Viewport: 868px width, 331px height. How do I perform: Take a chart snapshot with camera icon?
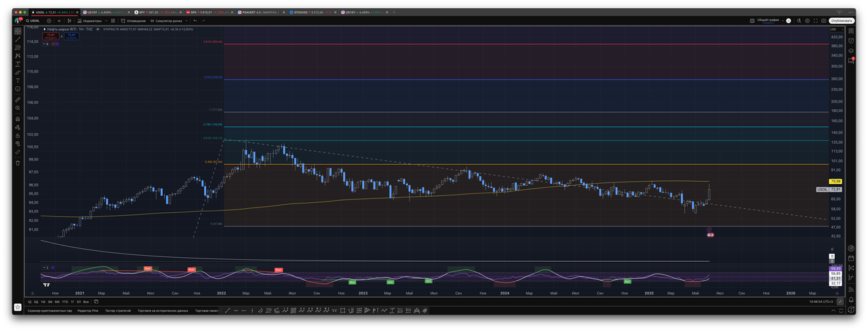[823, 20]
